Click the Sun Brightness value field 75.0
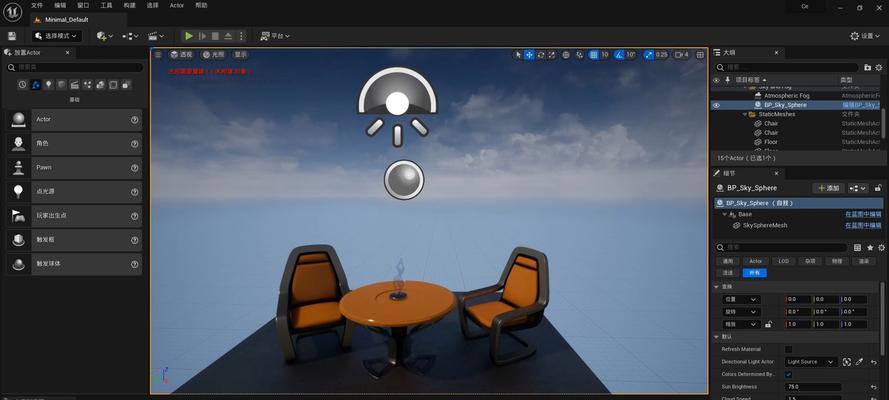889x400 pixels. pyautogui.click(x=813, y=387)
